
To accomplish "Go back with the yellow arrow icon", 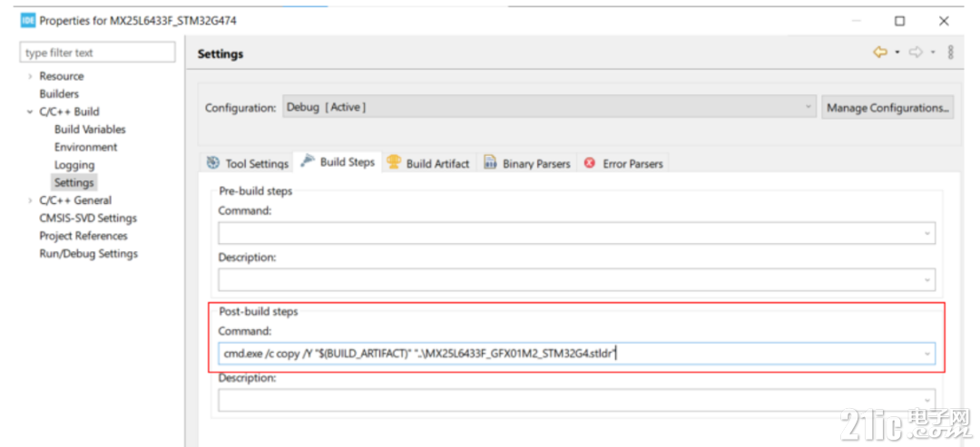I will click(x=880, y=53).
